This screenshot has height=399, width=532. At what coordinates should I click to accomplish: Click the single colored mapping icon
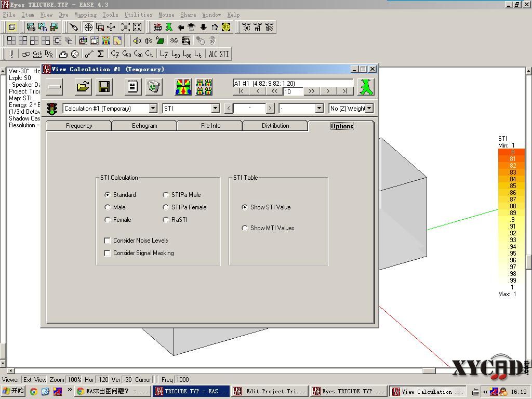pos(183,87)
